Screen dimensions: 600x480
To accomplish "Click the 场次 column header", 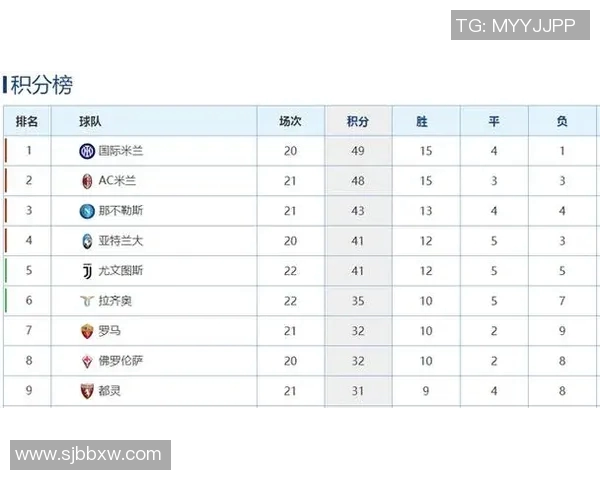I will [290, 121].
